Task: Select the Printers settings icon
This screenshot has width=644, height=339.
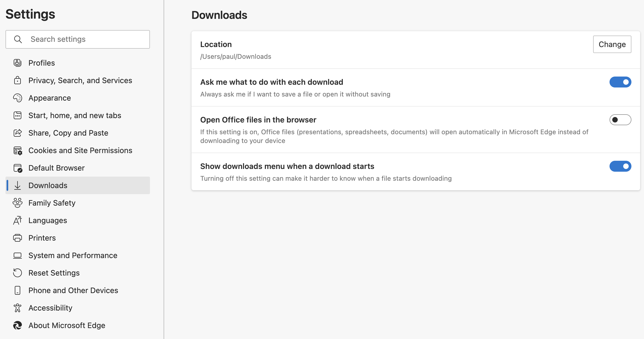Action: [x=18, y=238]
